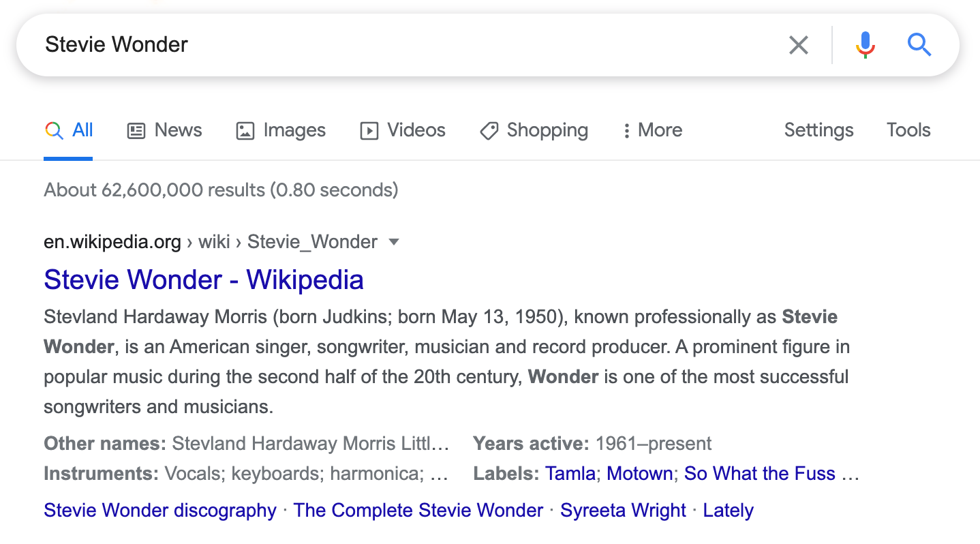Image resolution: width=980 pixels, height=544 pixels.
Task: Click the multicolor magnifier icon beside All
Action: pos(54,130)
